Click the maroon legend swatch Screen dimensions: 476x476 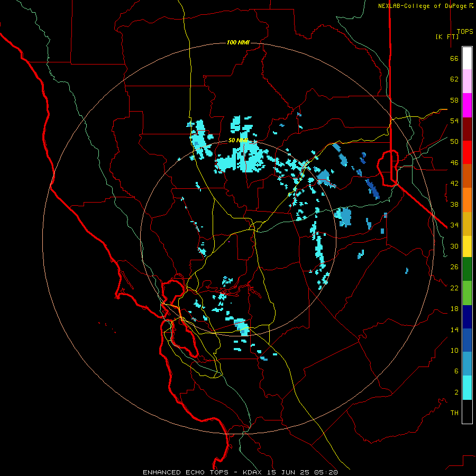point(467,129)
